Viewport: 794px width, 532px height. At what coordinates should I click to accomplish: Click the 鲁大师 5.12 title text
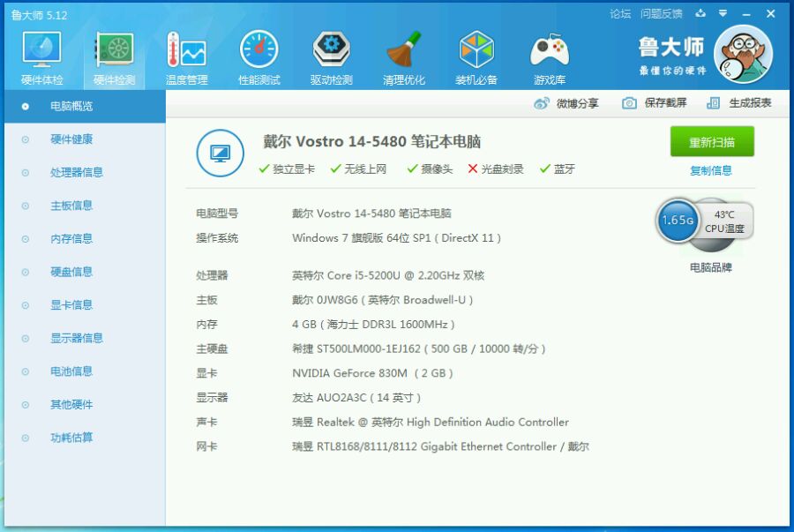point(39,15)
